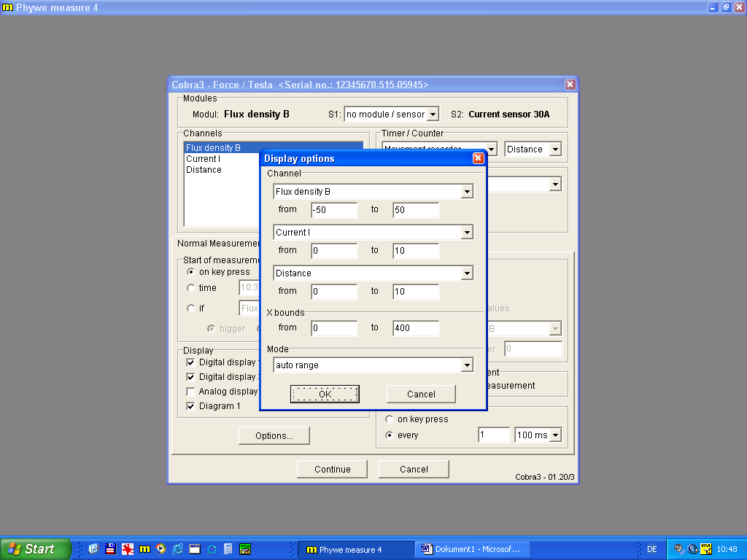Click Cancel in Display options dialog

tap(421, 394)
